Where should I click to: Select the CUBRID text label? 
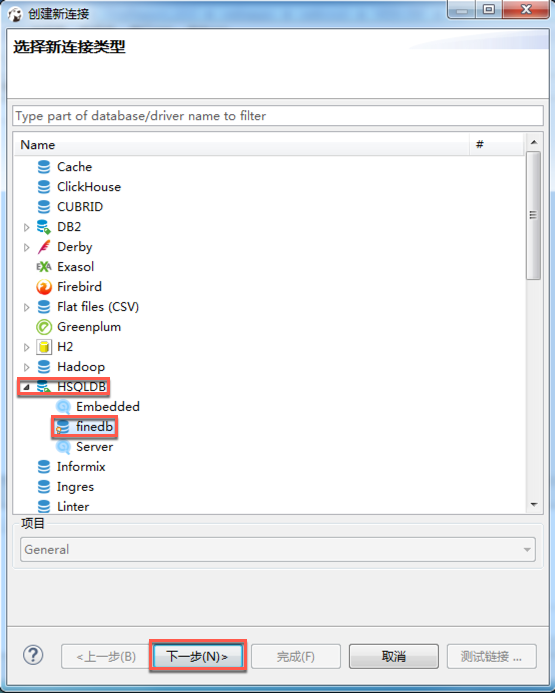pos(80,207)
